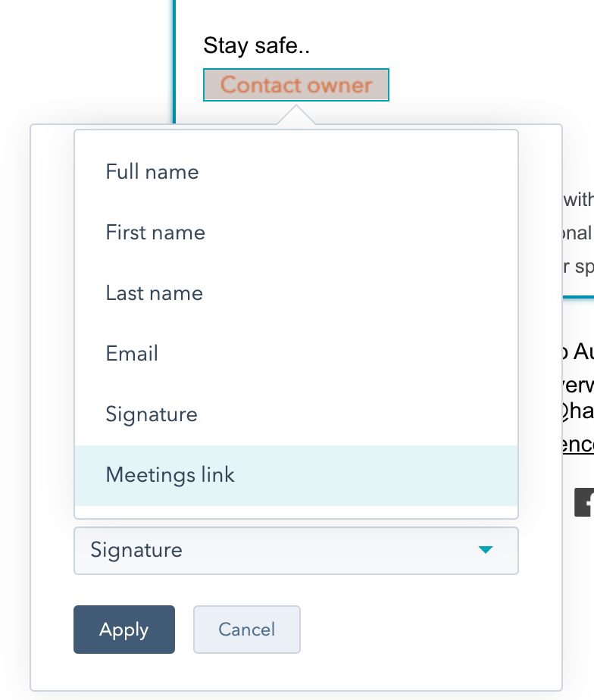Click the popover pointer below Contact owner
Viewport: 594px width, 700px height.
click(x=295, y=115)
